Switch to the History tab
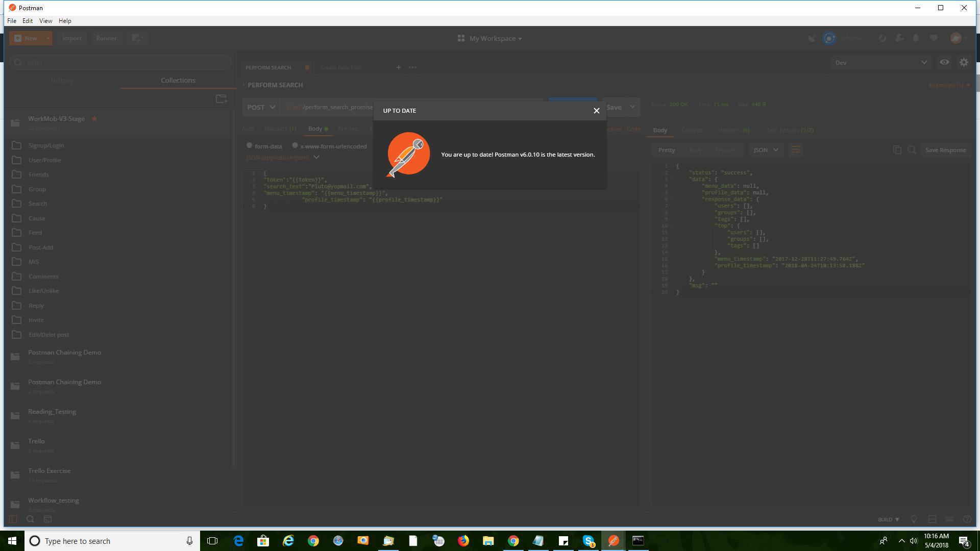 coord(62,80)
